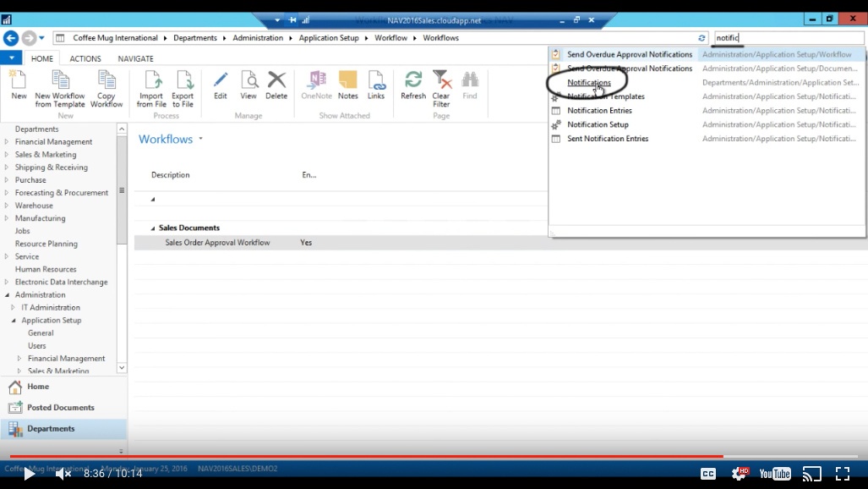Open the NAVIGATE ribbon tab
868x489 pixels.
pyautogui.click(x=135, y=58)
